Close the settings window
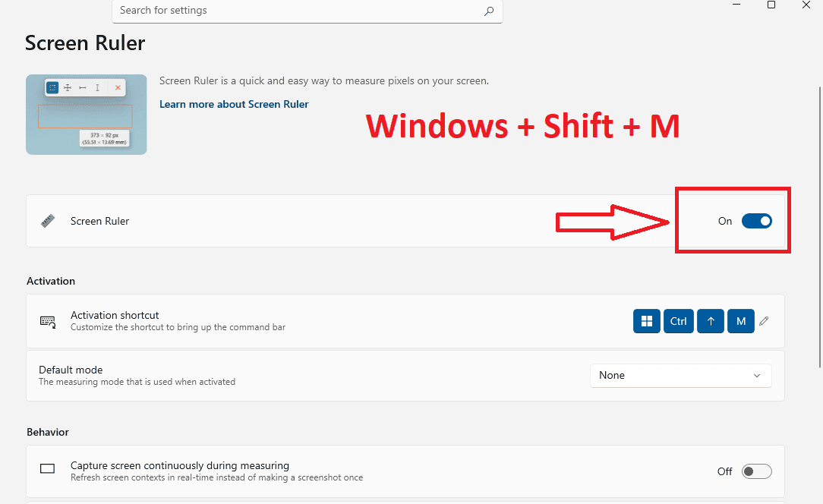Screen dimensions: 823x504 806,5
